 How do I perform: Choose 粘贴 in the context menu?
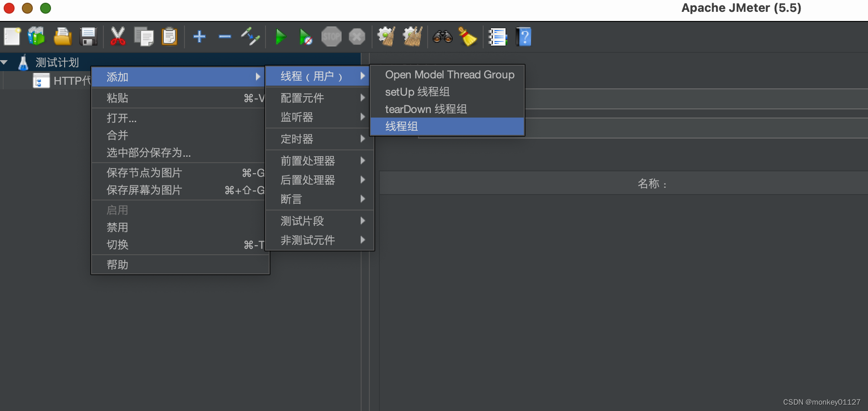[178, 98]
